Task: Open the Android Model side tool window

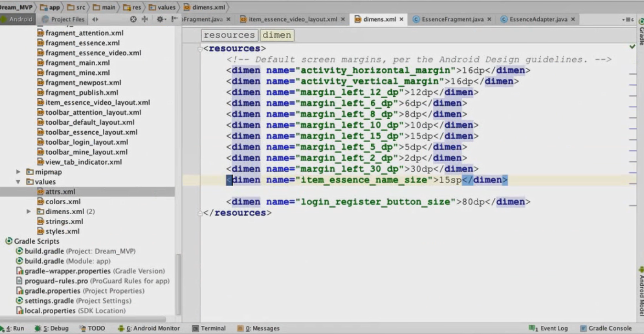Action: (641, 291)
